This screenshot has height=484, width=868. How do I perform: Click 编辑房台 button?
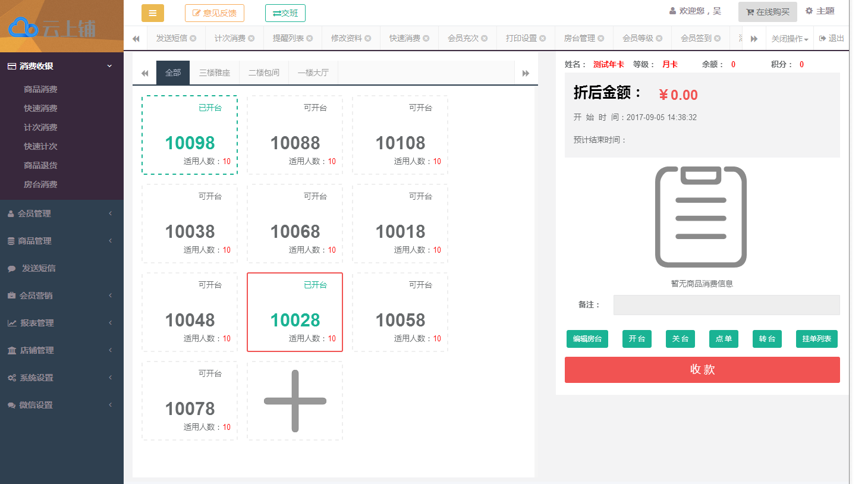coord(587,339)
